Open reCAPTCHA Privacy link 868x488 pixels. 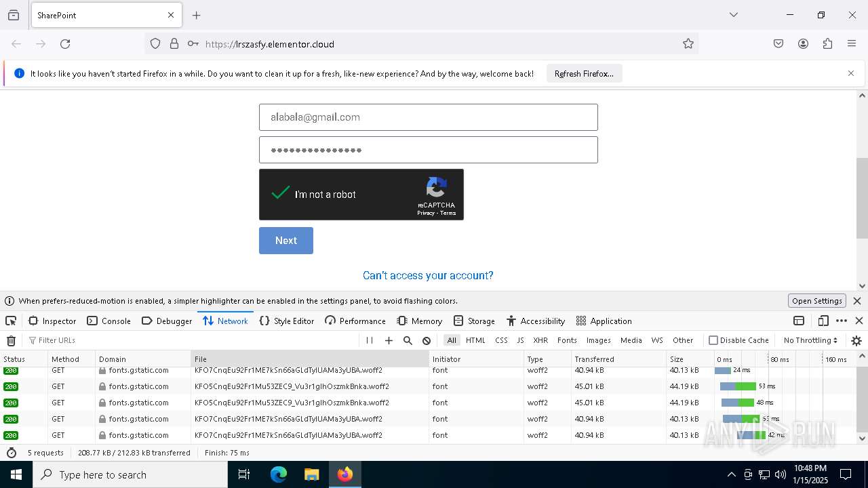tap(426, 213)
